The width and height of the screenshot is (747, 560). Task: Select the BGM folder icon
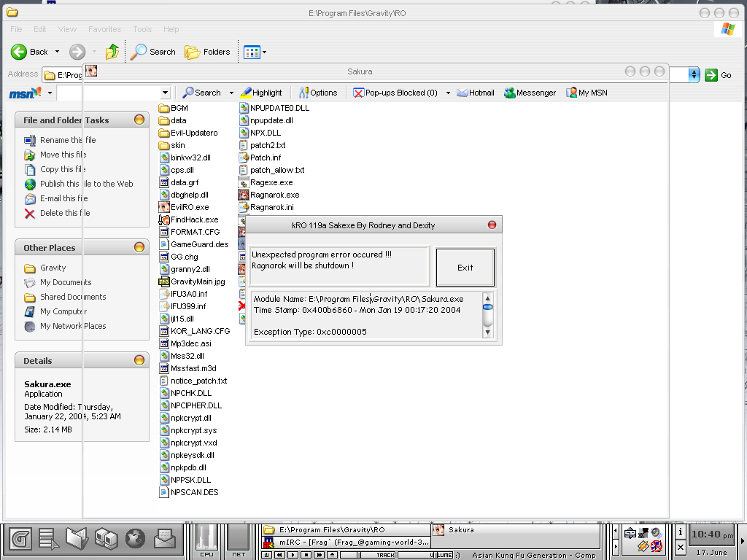164,108
